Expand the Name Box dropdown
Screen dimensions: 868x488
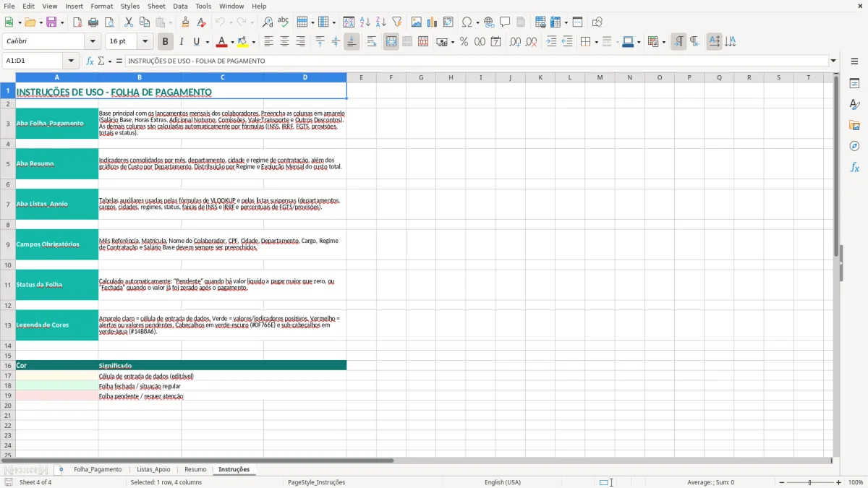click(71, 61)
